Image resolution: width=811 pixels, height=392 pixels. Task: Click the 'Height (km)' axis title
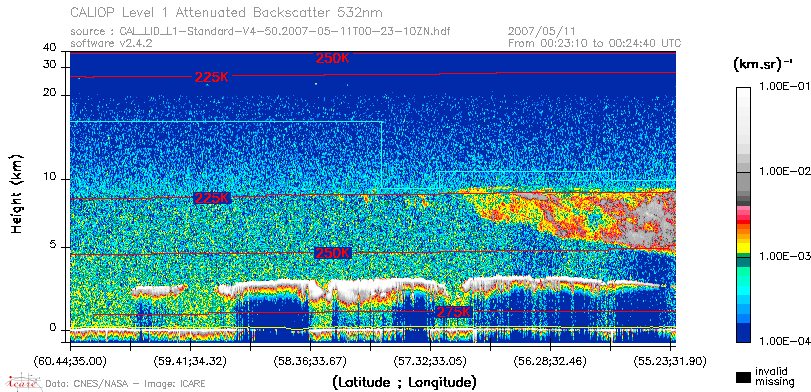click(17, 193)
